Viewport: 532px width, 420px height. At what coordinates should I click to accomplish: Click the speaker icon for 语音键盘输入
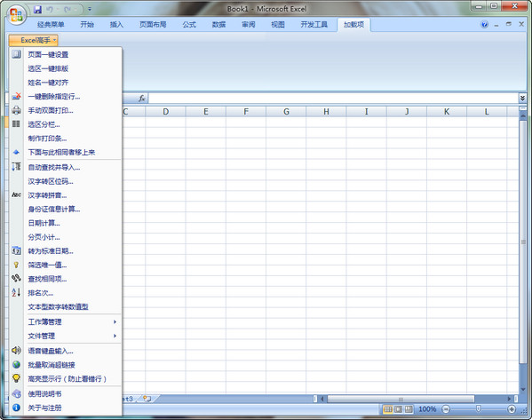pyautogui.click(x=16, y=350)
